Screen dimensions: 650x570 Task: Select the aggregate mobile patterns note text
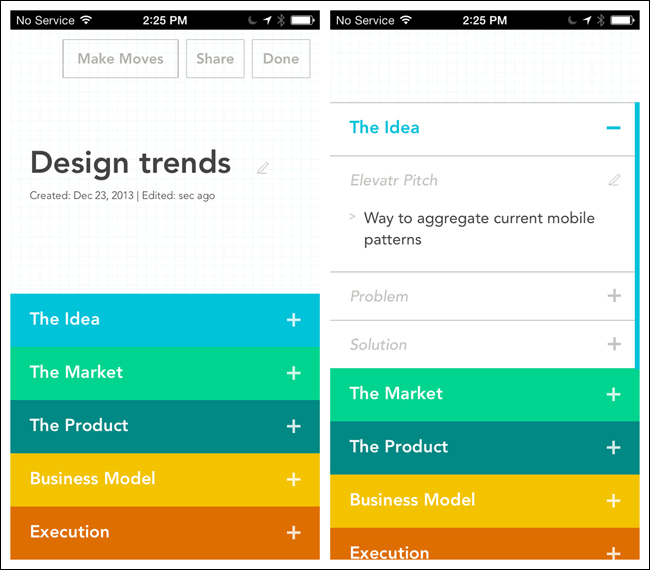(x=479, y=229)
